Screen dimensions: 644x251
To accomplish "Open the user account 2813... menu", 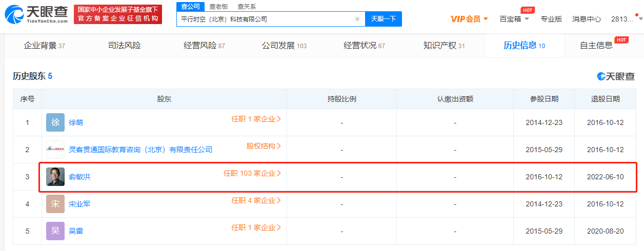I will (626, 19).
